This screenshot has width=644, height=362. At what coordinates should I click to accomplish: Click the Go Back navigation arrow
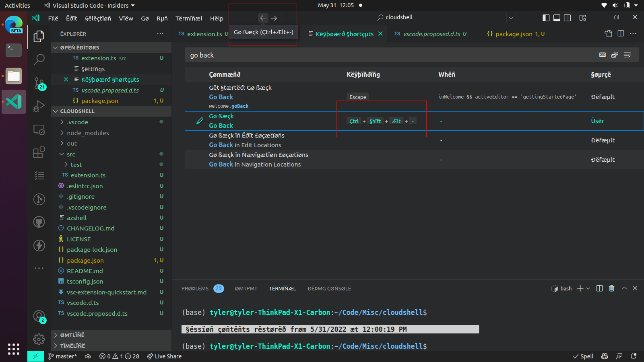263,18
